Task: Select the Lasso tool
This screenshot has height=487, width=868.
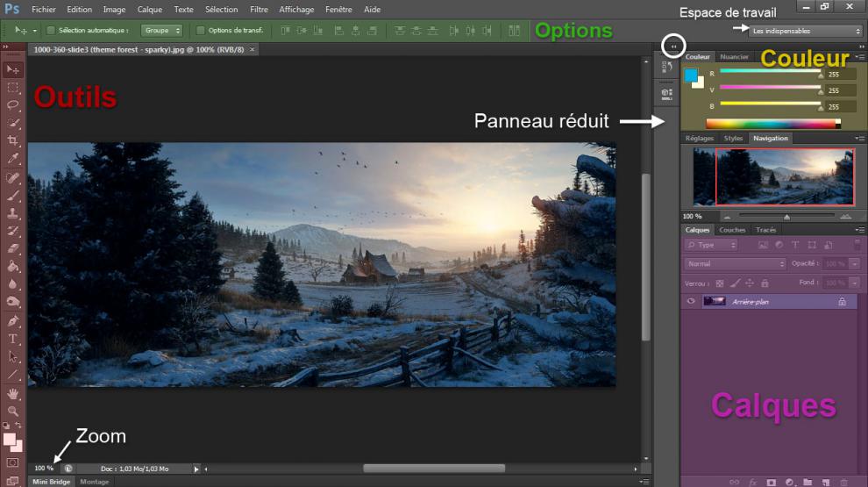Action: tap(13, 105)
